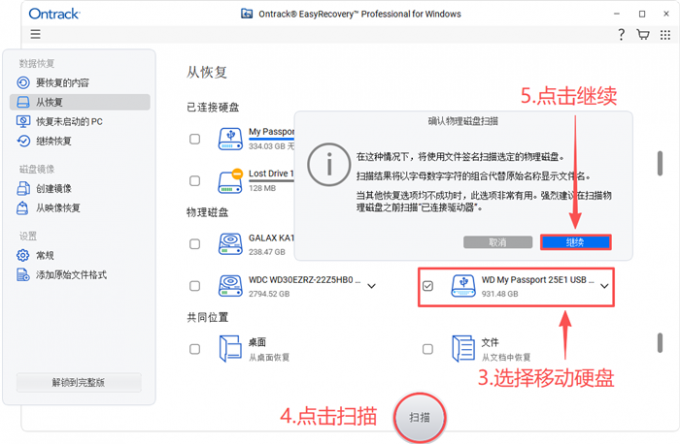This screenshot has width=680, height=444.
Task: Check the 文件 location checkbox
Action: 428,349
